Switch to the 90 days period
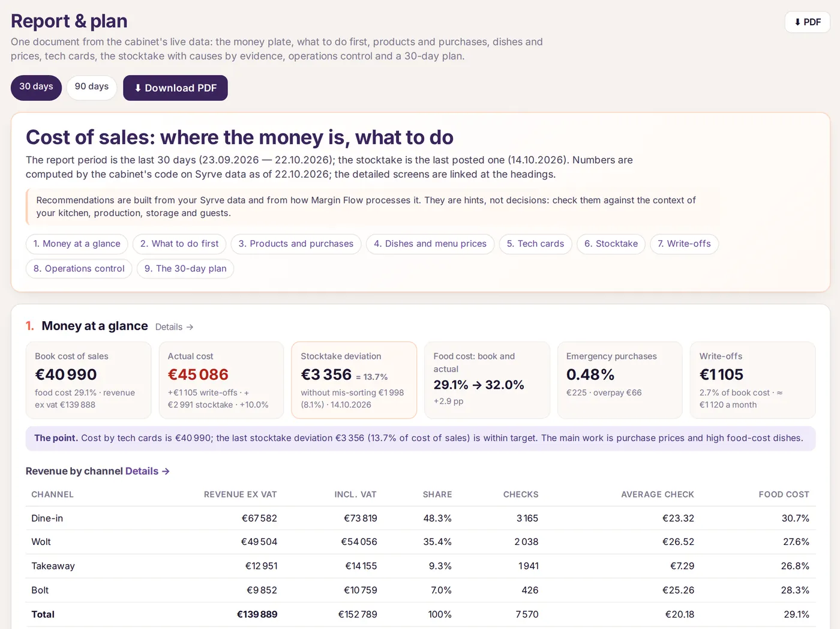The width and height of the screenshot is (840, 629). pos(92,87)
